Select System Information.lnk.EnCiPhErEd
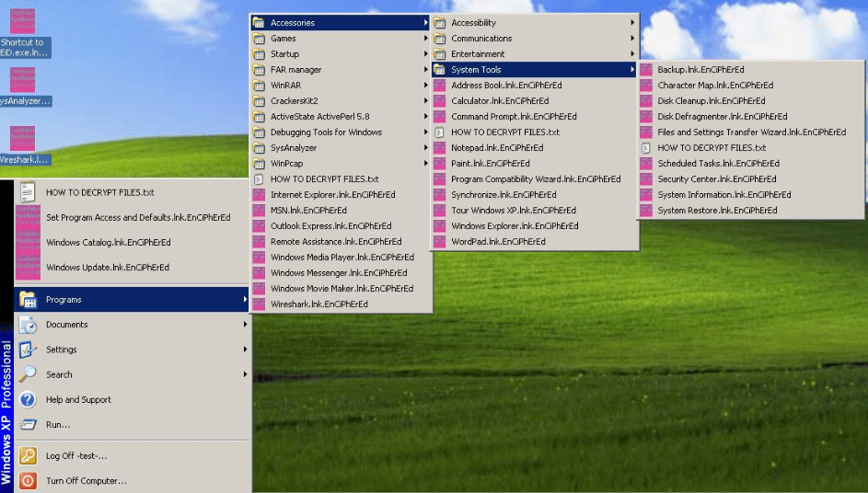The height and width of the screenshot is (493, 868). (x=750, y=195)
